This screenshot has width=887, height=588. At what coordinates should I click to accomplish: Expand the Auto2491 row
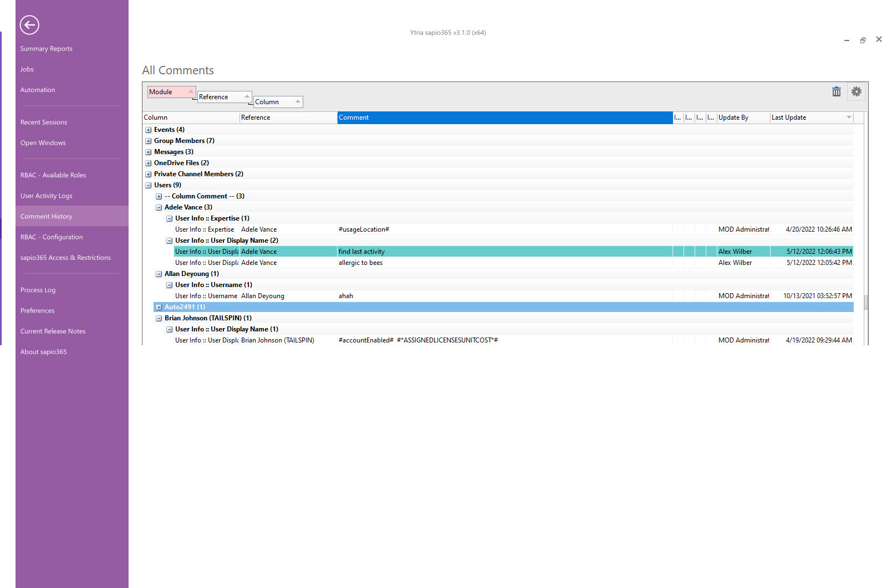(159, 307)
